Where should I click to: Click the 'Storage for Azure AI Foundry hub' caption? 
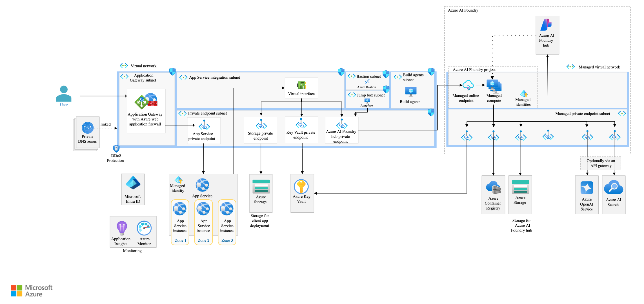pyautogui.click(x=521, y=225)
